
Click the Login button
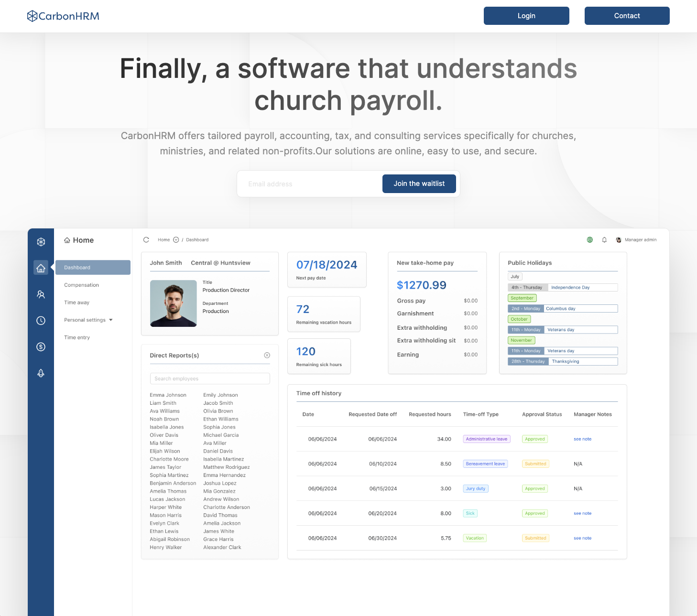click(526, 16)
